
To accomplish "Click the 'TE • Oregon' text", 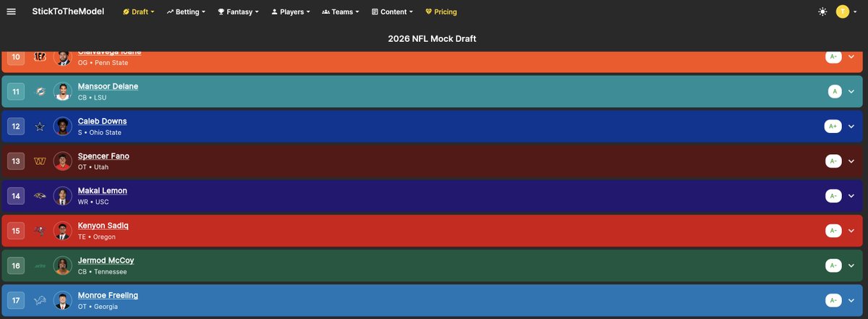I will [x=96, y=237].
